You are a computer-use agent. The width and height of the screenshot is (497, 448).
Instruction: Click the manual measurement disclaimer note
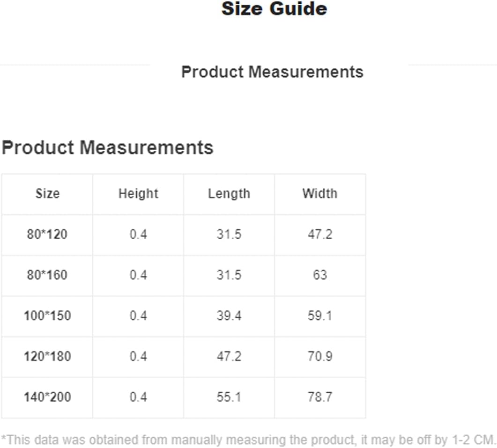coord(248,440)
